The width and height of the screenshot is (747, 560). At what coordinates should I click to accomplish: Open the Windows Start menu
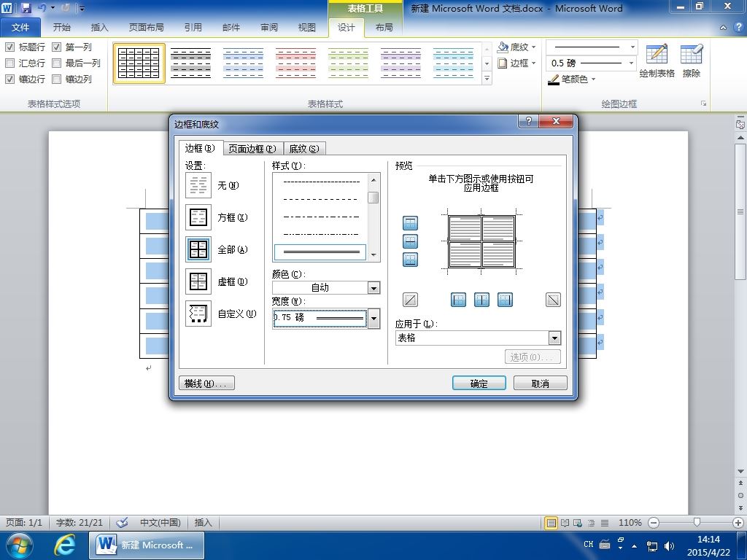(20, 545)
